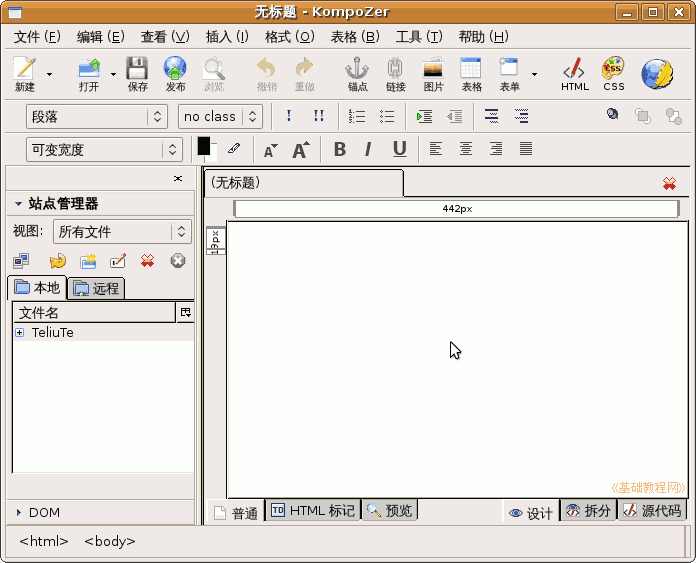The width and height of the screenshot is (696, 563).
Task: Toggle strong emphasis with double exclamation icon
Action: [x=319, y=116]
